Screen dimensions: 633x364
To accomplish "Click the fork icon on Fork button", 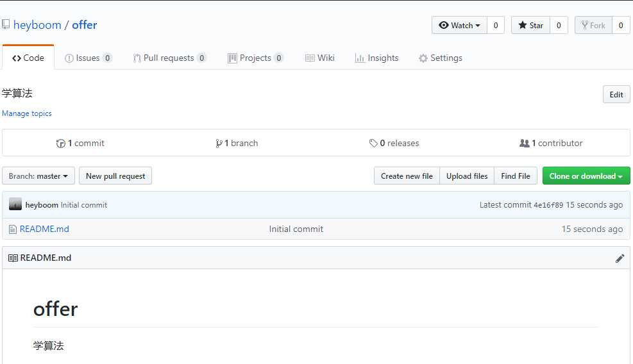I will 584,25.
